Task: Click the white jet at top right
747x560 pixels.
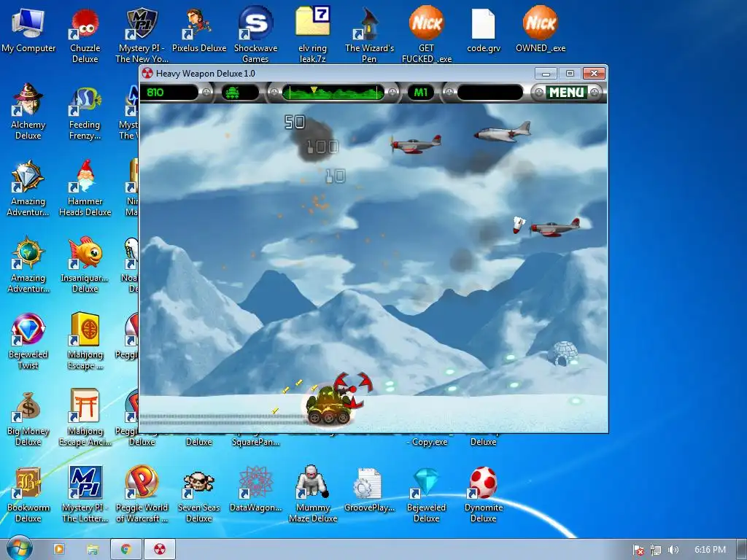Action: click(x=502, y=132)
